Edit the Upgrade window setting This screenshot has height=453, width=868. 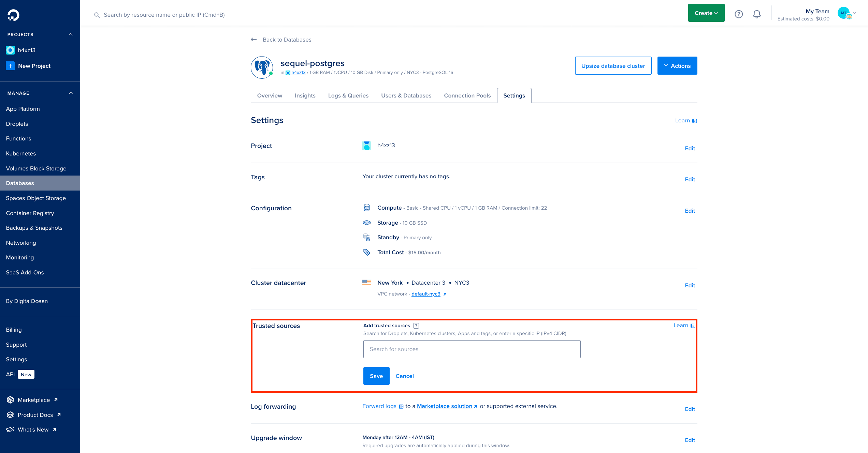[690, 440]
